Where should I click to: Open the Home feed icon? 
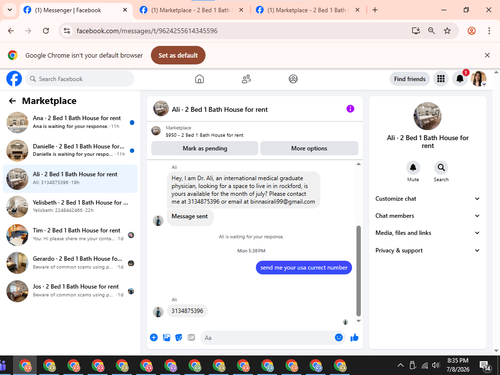tap(199, 79)
